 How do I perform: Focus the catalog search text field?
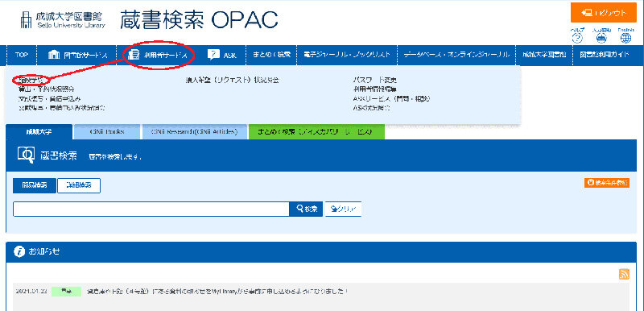coord(151,209)
